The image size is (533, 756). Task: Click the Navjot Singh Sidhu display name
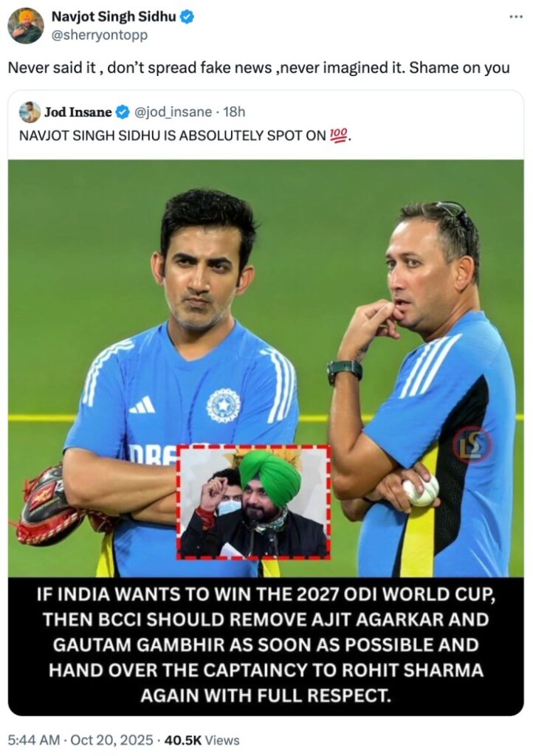click(114, 17)
